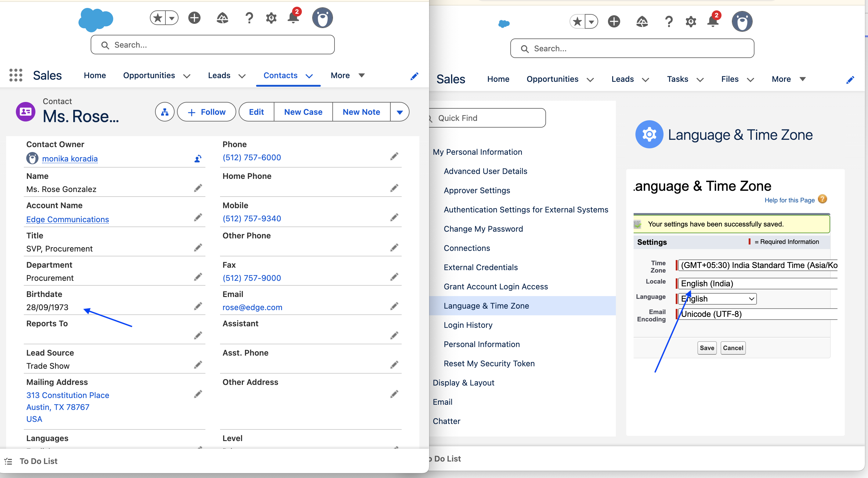Image resolution: width=868 pixels, height=478 pixels.
Task: Edit Title field pencil icon
Action: (198, 248)
